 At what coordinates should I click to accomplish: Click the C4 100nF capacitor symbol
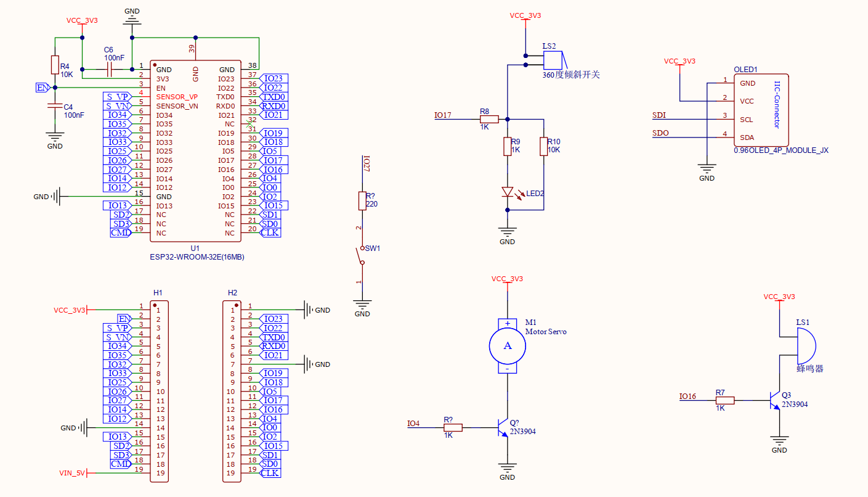pyautogui.click(x=55, y=107)
